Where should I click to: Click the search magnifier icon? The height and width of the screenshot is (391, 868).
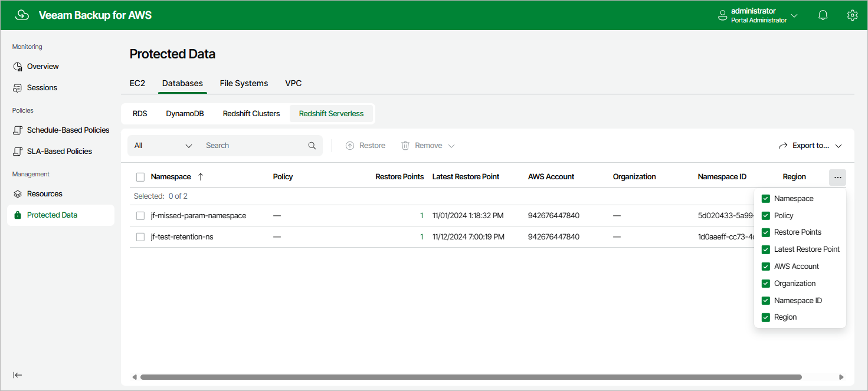click(312, 146)
